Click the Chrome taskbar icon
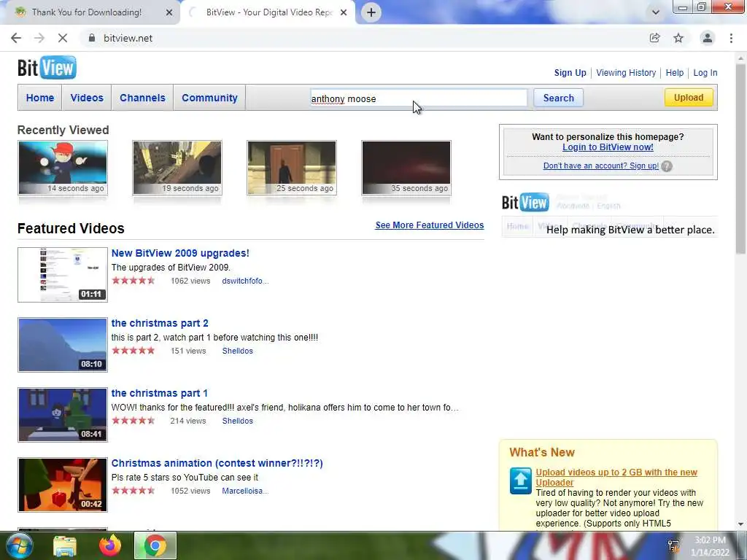 (155, 546)
